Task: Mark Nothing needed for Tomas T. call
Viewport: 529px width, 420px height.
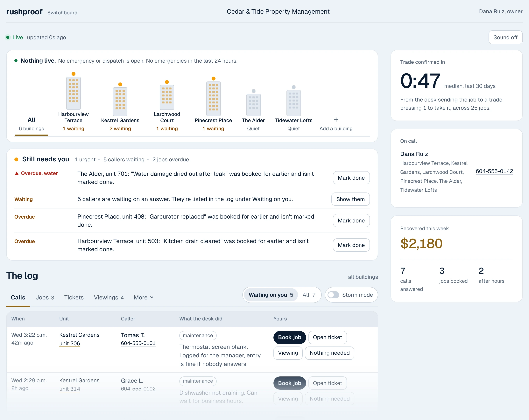Action: click(x=329, y=353)
